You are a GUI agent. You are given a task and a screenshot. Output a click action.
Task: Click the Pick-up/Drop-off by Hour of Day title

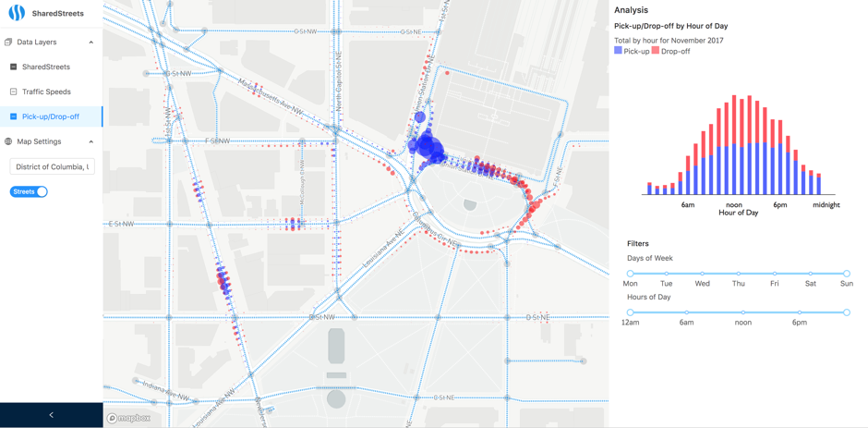pos(671,26)
